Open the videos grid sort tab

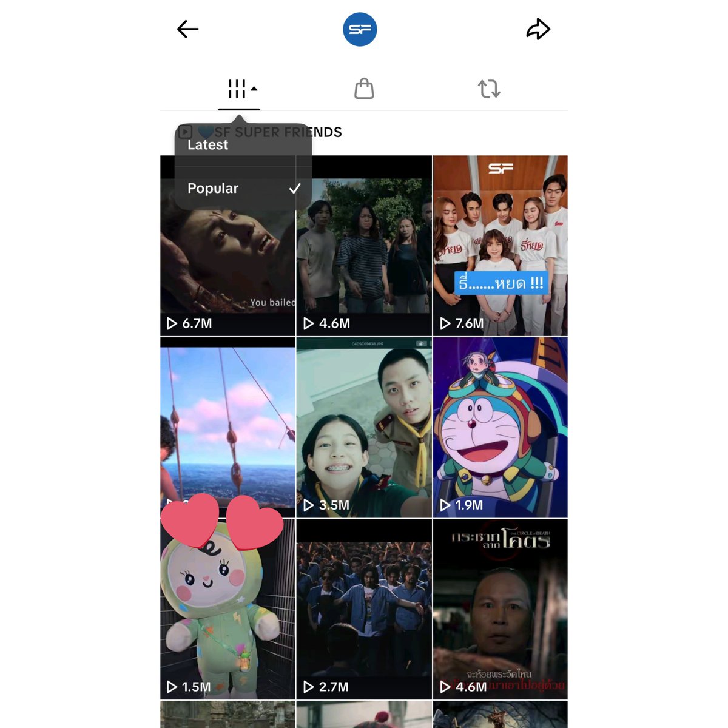239,89
